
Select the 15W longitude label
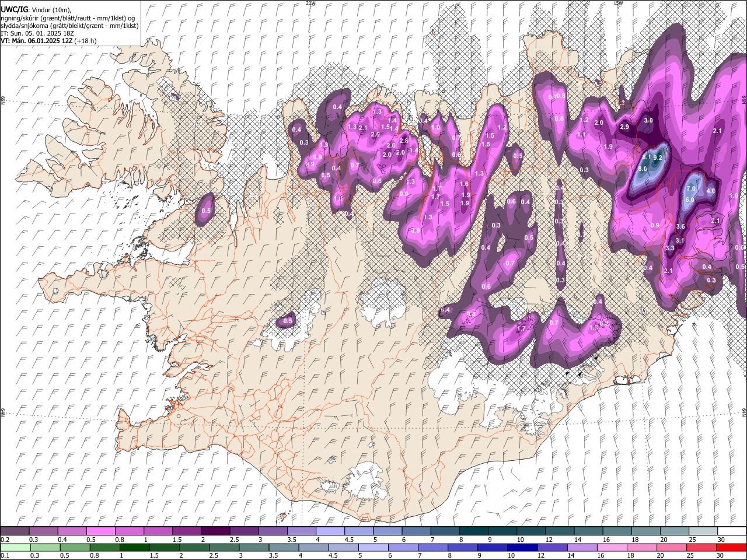tap(618, 3)
